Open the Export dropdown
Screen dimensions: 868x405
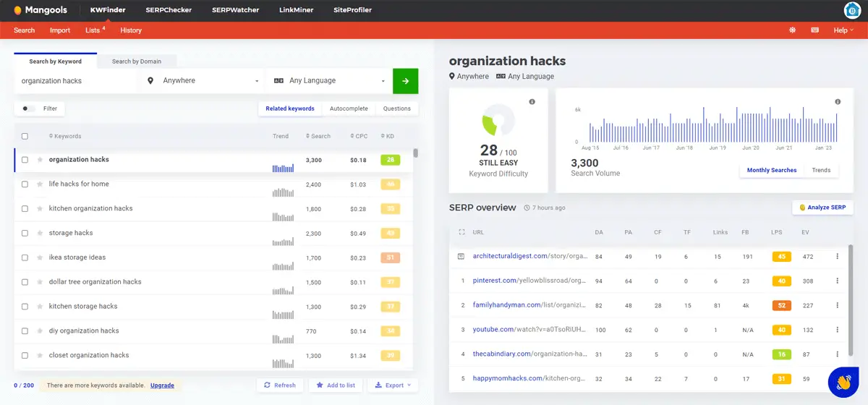coord(393,385)
